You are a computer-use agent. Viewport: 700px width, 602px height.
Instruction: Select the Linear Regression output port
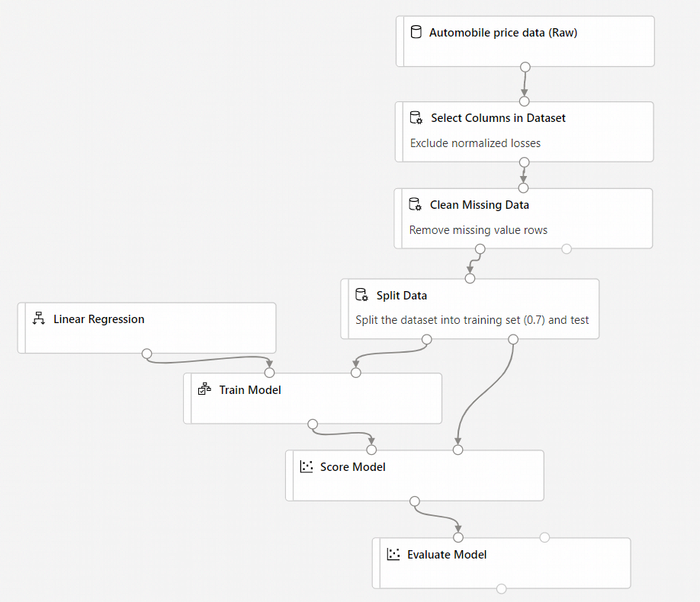point(147,354)
